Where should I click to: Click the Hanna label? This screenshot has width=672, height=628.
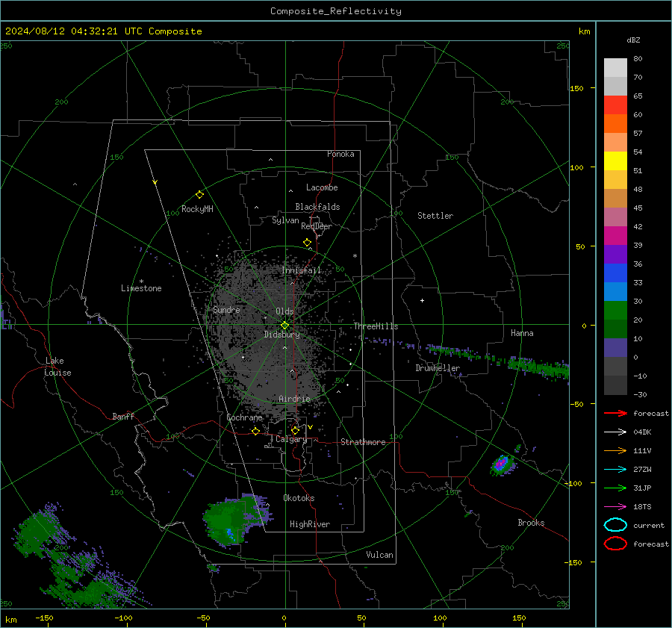pos(522,333)
